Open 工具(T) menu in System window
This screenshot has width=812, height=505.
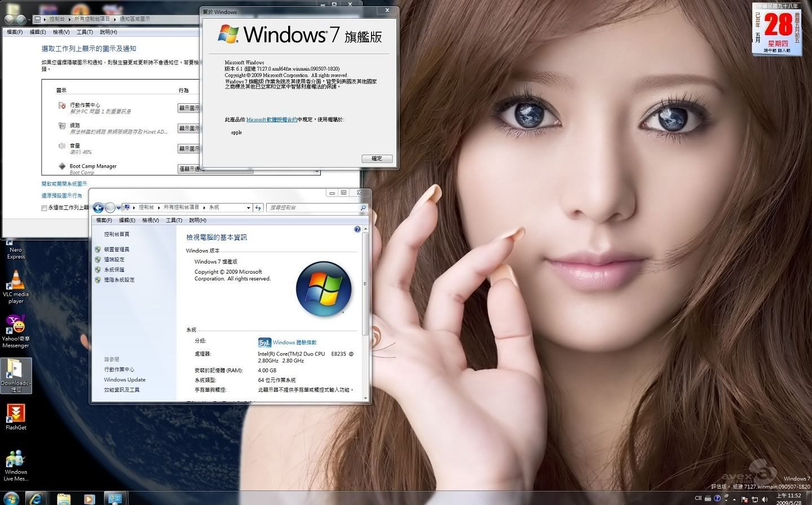pyautogui.click(x=174, y=220)
